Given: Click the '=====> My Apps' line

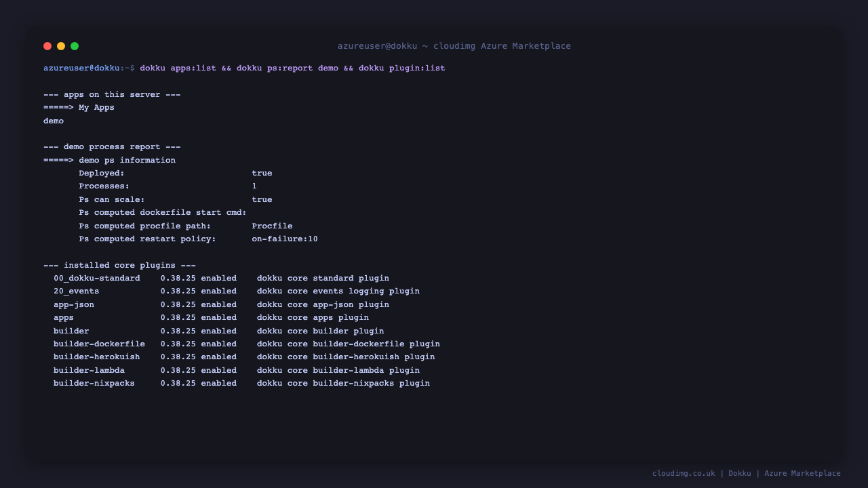Looking at the screenshot, I should (79, 108).
